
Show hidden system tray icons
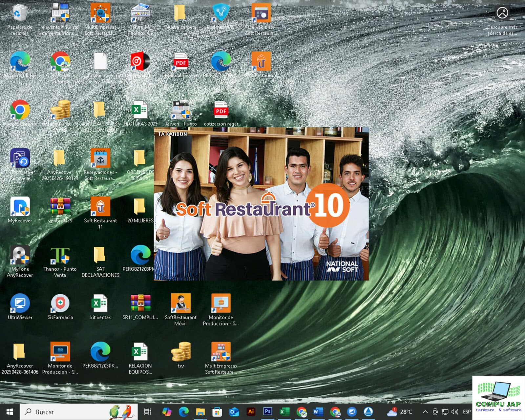tap(425, 412)
